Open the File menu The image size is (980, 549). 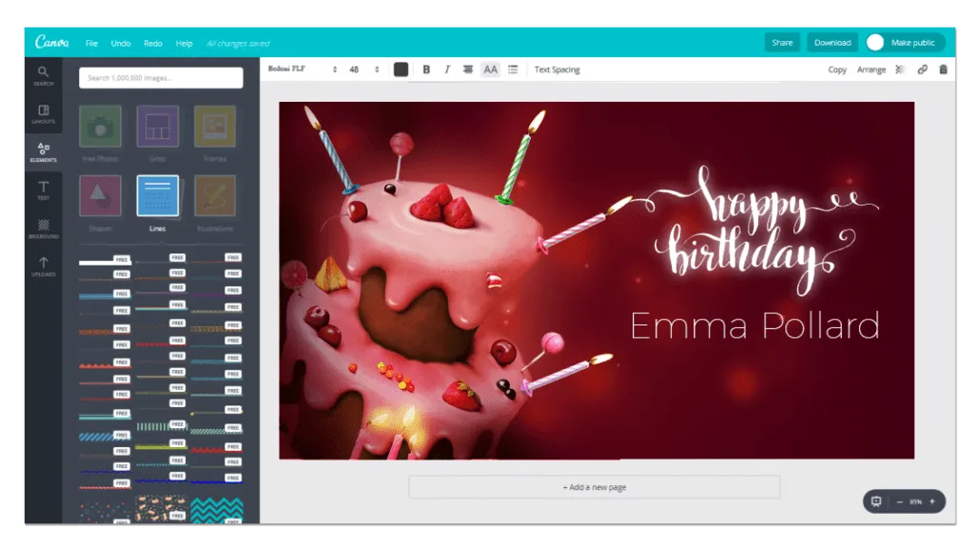(91, 44)
